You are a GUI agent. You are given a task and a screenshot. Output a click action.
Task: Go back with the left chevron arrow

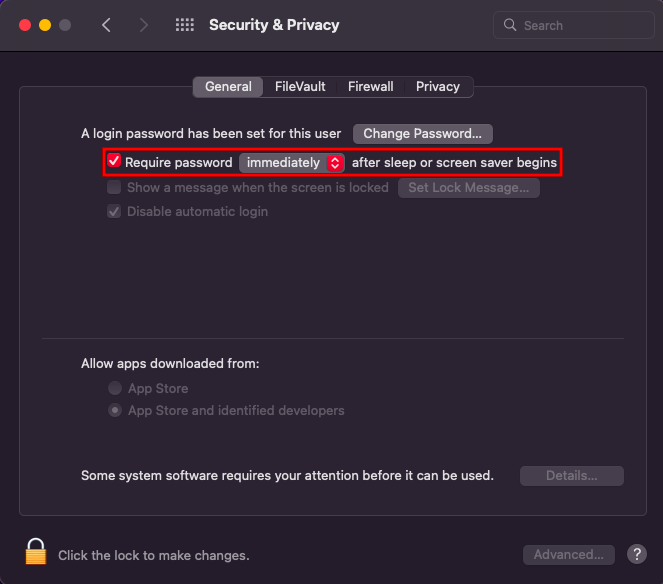point(106,25)
